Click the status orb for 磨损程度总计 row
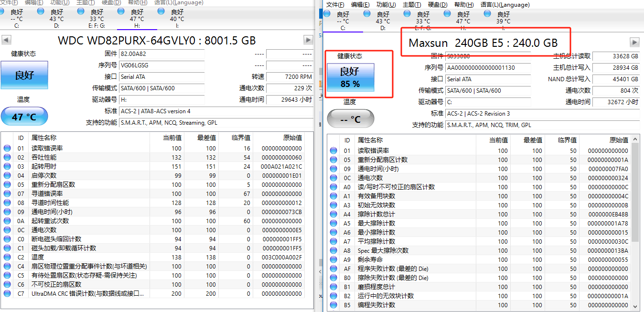644x312 pixels. 333,287
